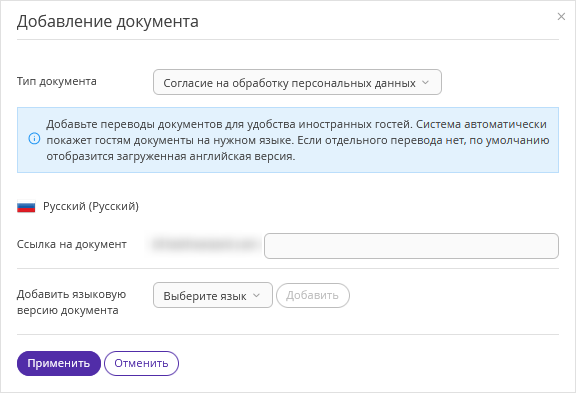576x393 pixels.
Task: Click the Russian flag icon
Action: coord(26,206)
